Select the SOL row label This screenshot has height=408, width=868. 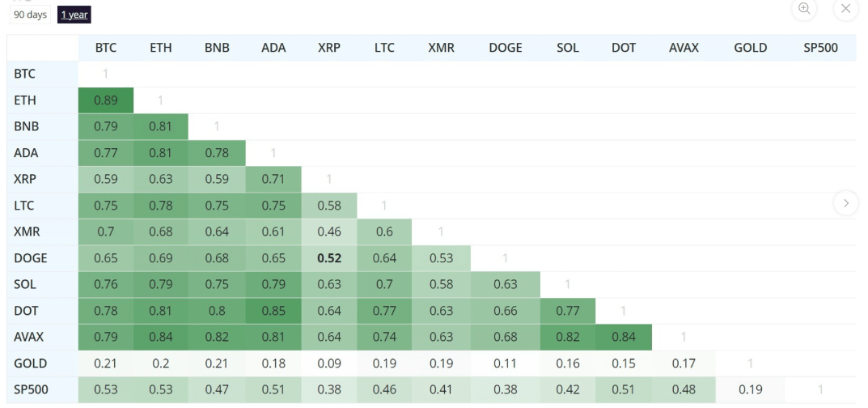click(x=43, y=285)
